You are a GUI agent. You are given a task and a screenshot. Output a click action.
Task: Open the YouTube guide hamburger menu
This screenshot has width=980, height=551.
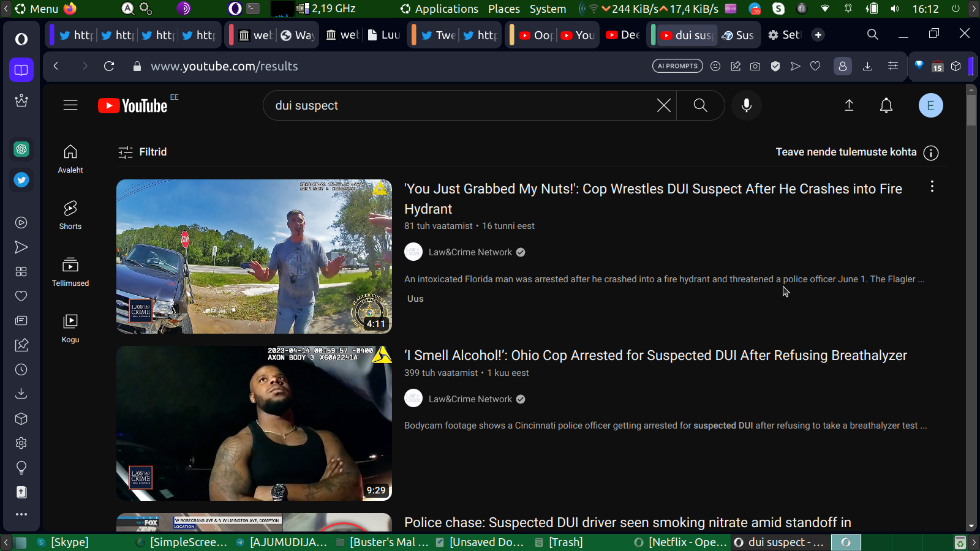[70, 105]
